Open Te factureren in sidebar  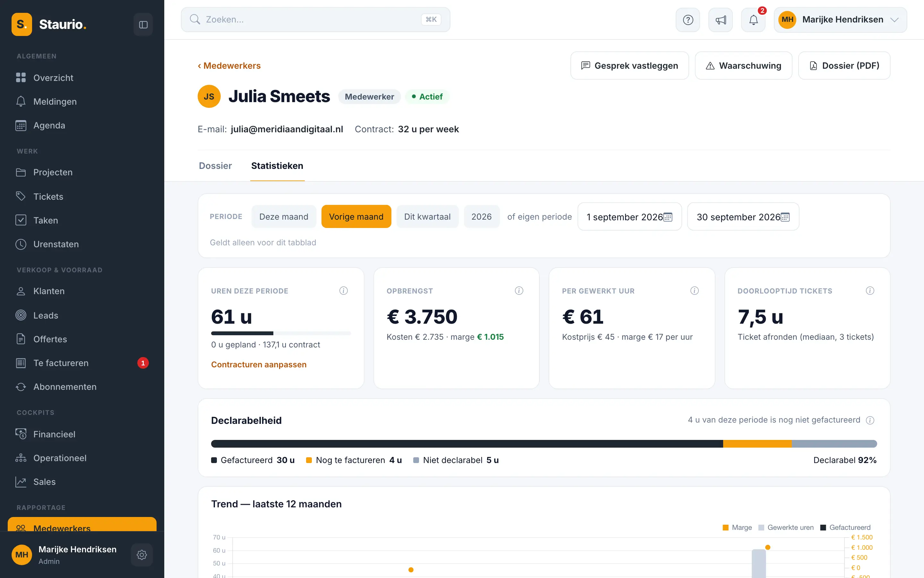82,363
